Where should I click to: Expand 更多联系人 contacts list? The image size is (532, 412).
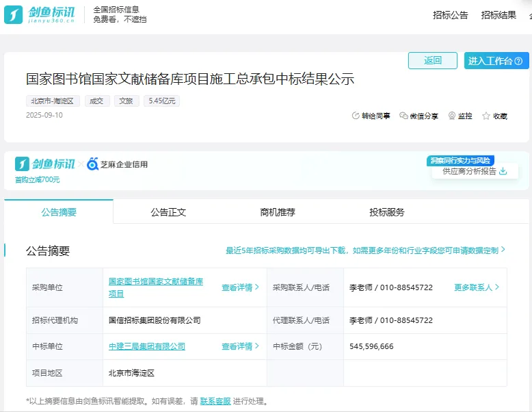click(x=477, y=287)
